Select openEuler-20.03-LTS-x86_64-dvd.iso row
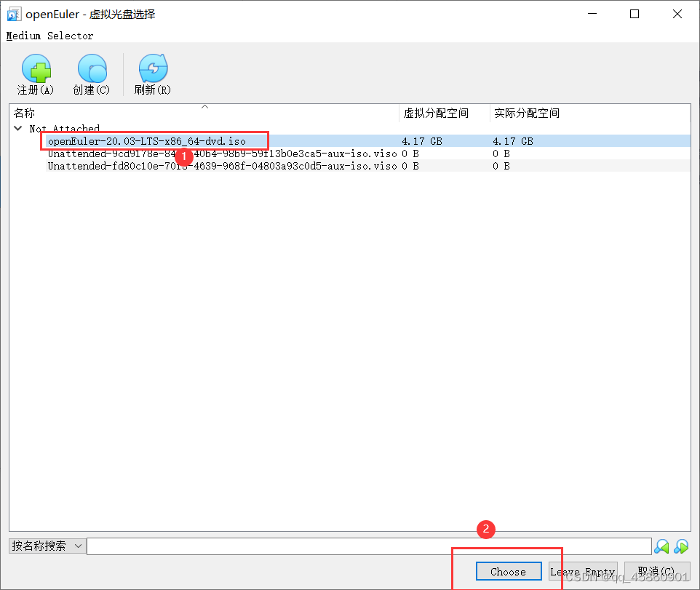Screen dimensions: 700x590 tap(368, 141)
